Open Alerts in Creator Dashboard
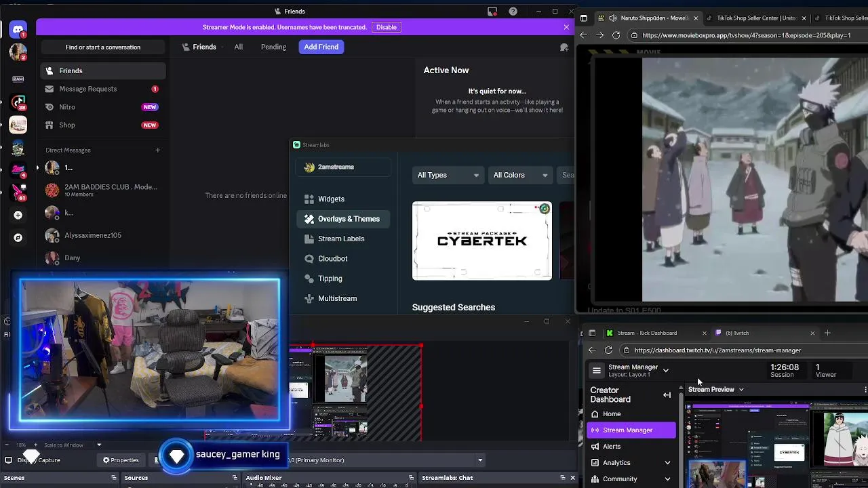Image resolution: width=868 pixels, height=488 pixels. click(631, 447)
